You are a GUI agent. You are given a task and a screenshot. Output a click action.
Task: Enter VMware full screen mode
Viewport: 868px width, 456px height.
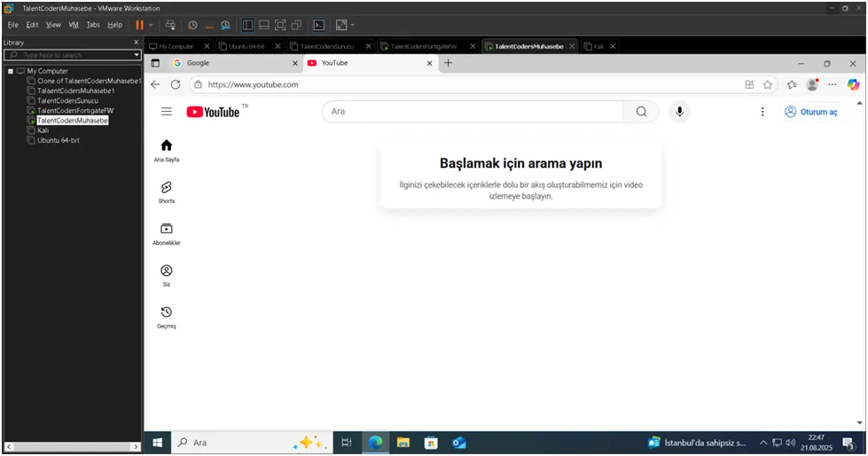click(280, 25)
